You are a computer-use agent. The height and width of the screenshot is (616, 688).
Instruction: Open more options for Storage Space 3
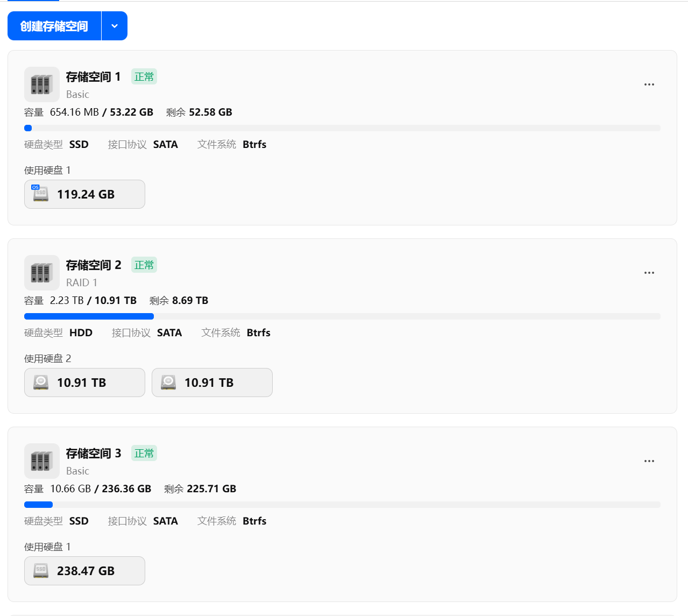point(649,461)
